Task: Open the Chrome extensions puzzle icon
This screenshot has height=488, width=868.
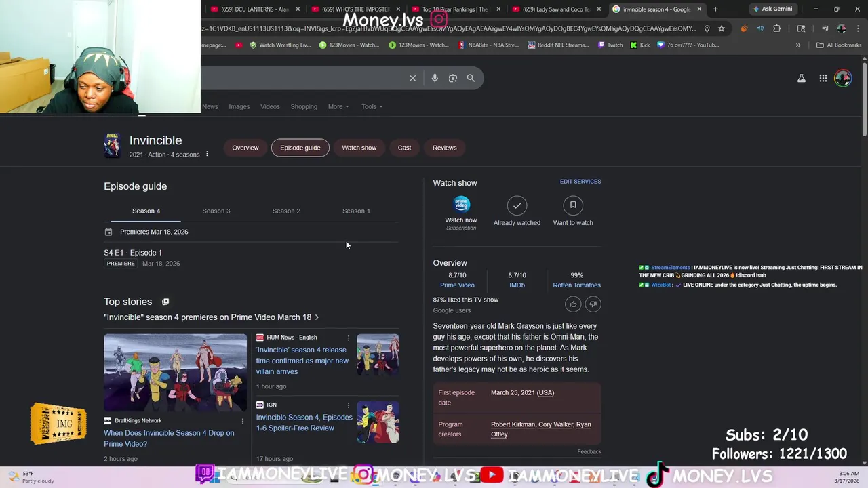Action: pyautogui.click(x=777, y=28)
